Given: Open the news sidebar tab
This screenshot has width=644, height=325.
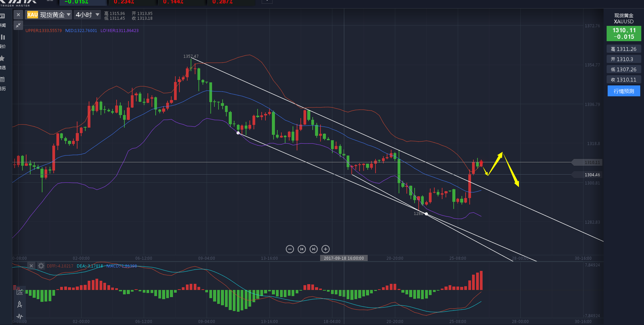Looking at the screenshot, I should 3,20.
